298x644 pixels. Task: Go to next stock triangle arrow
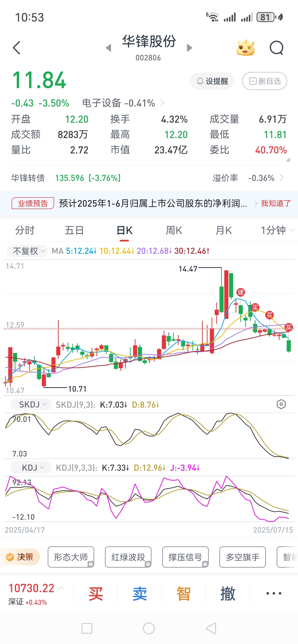[x=190, y=48]
